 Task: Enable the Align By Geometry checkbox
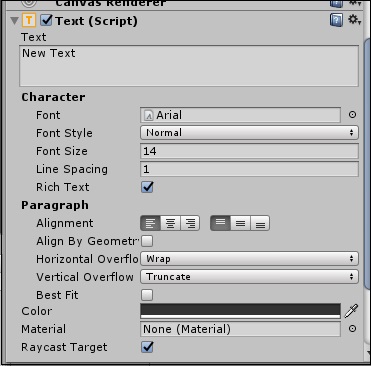147,241
